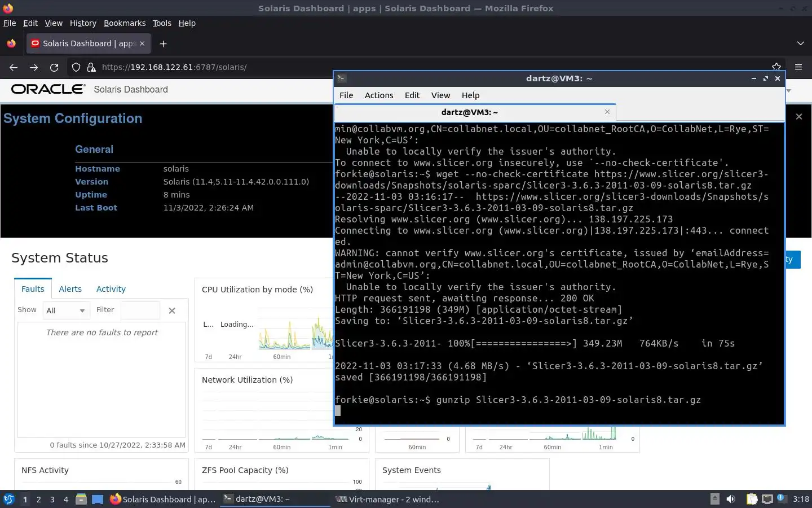Screen dimensions: 812x508
Task: Click the taskbar clock showing 3:18
Action: [x=801, y=499]
